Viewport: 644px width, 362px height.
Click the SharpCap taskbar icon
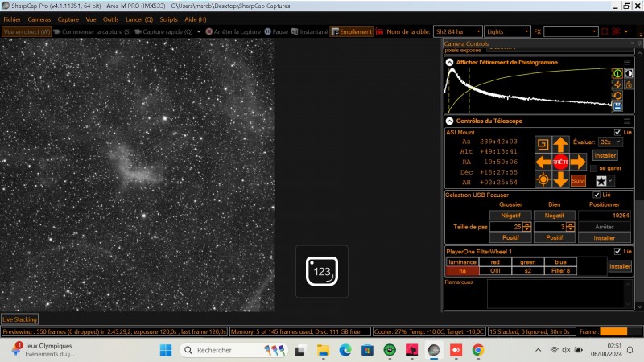[434, 350]
